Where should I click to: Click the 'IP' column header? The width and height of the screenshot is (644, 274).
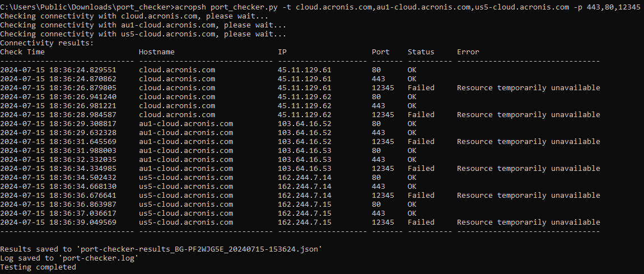pyautogui.click(x=282, y=52)
